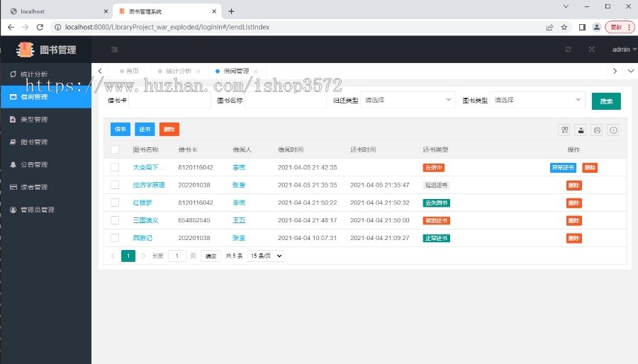Click the 借书卡 input field
This screenshot has height=364, width=638.
click(169, 100)
